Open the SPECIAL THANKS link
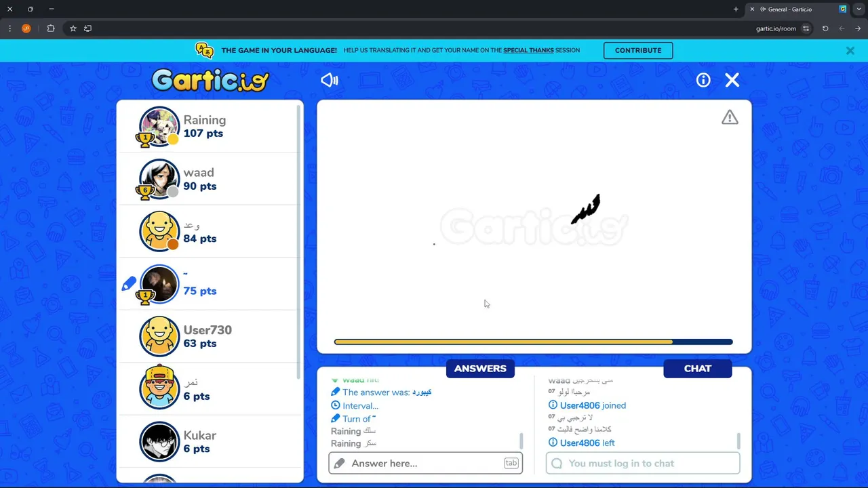This screenshot has width=868, height=488. coord(528,50)
